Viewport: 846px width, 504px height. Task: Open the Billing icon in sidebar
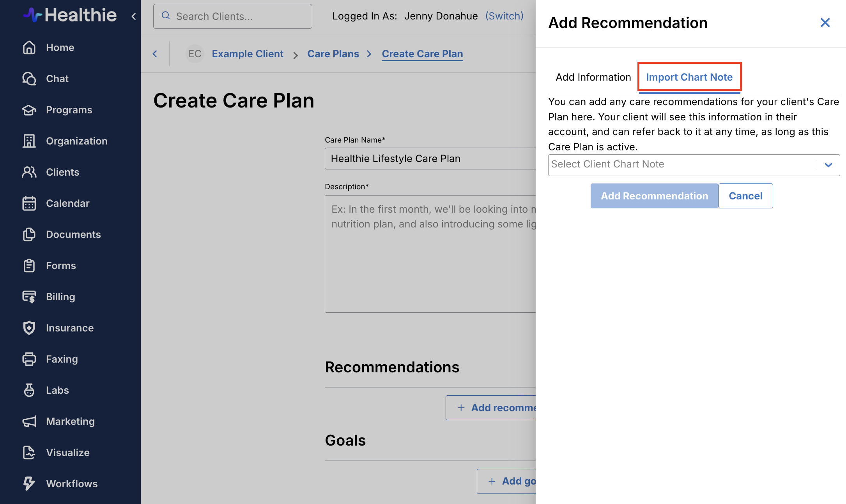(x=29, y=297)
